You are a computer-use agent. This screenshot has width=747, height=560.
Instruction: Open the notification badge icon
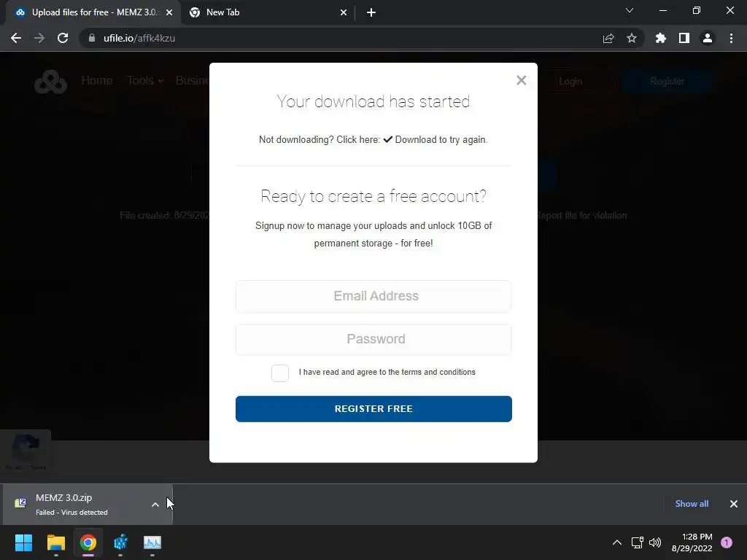(727, 542)
